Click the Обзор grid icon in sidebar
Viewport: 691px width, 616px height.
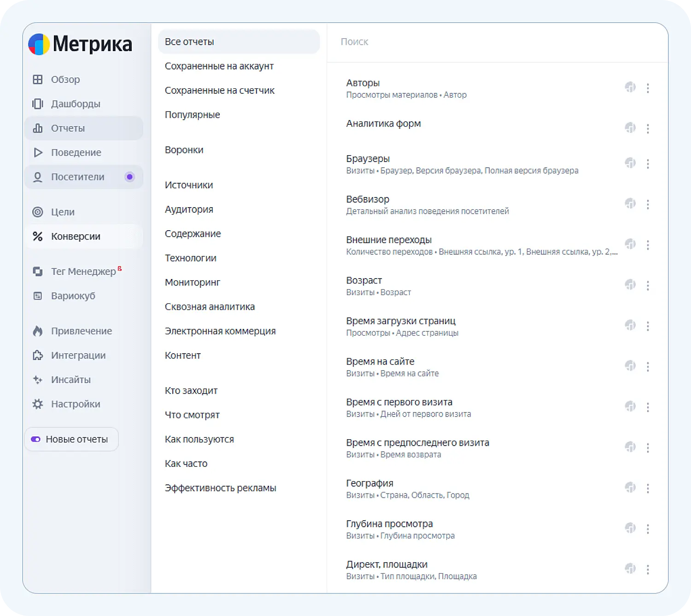click(38, 80)
